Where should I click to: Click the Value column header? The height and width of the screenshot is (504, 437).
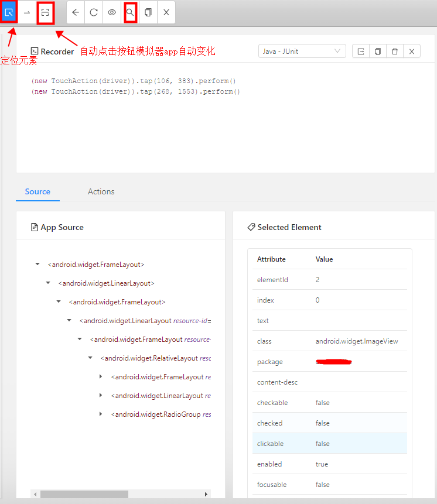[324, 259]
